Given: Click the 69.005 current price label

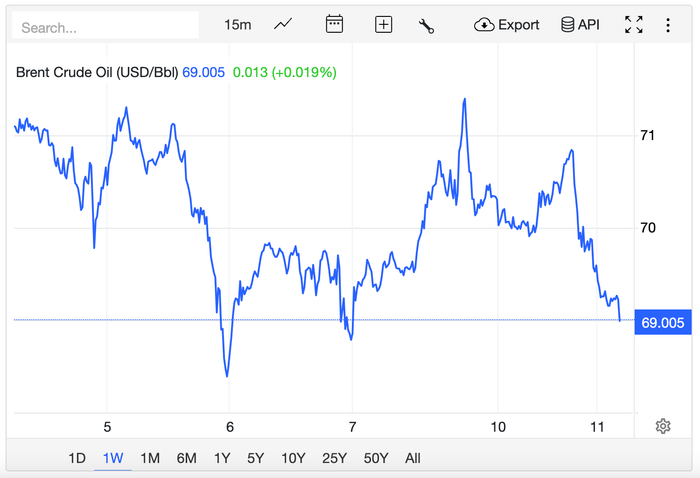Looking at the screenshot, I should [x=663, y=322].
